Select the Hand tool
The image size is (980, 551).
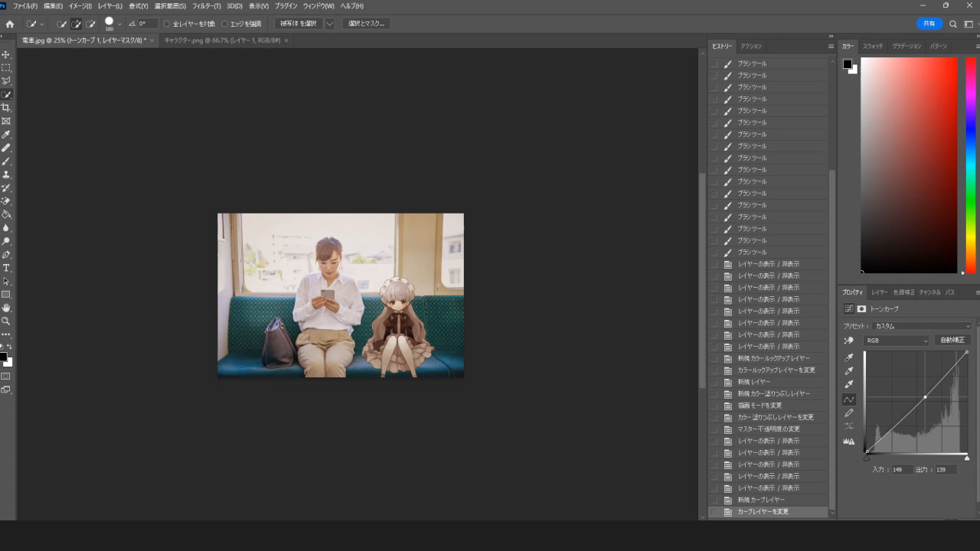tap(6, 308)
